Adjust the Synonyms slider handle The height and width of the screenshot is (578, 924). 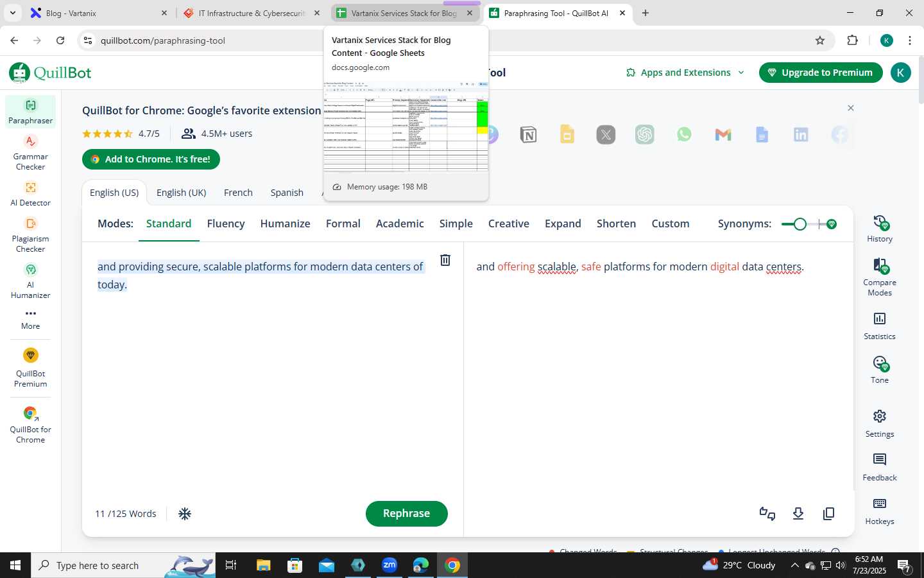(x=800, y=224)
